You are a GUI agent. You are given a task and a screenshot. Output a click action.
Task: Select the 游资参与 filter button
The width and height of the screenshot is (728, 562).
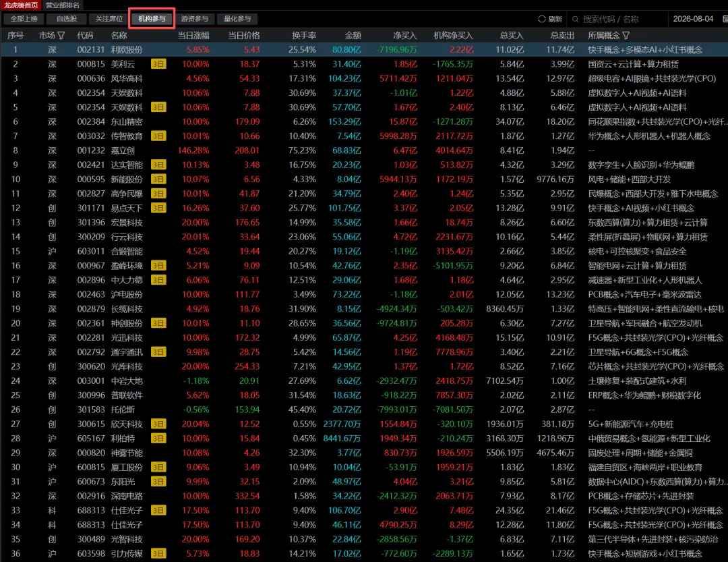click(195, 19)
